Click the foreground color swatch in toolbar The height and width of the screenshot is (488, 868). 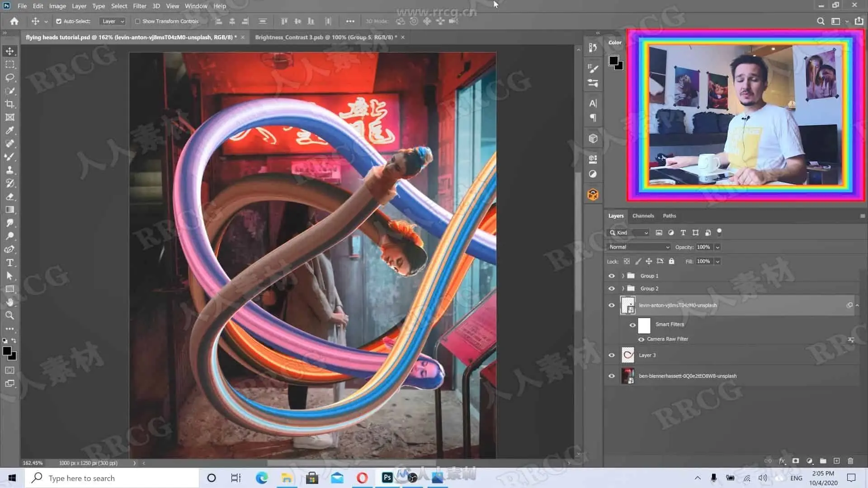(7, 351)
